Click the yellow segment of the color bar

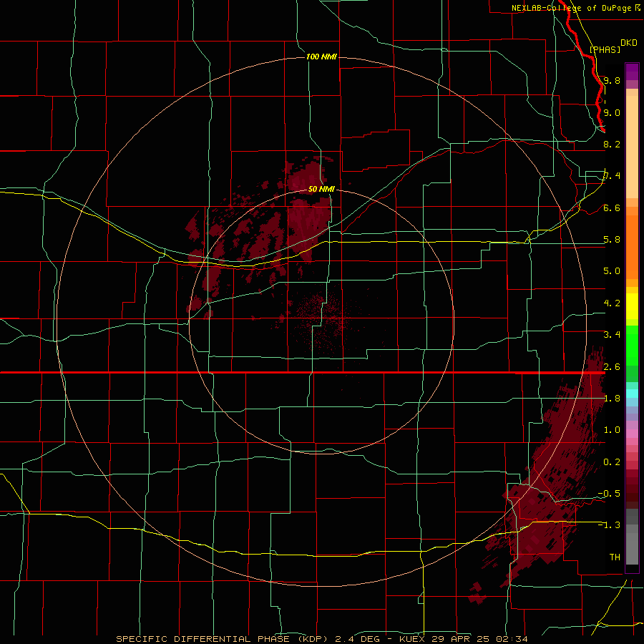[632, 306]
